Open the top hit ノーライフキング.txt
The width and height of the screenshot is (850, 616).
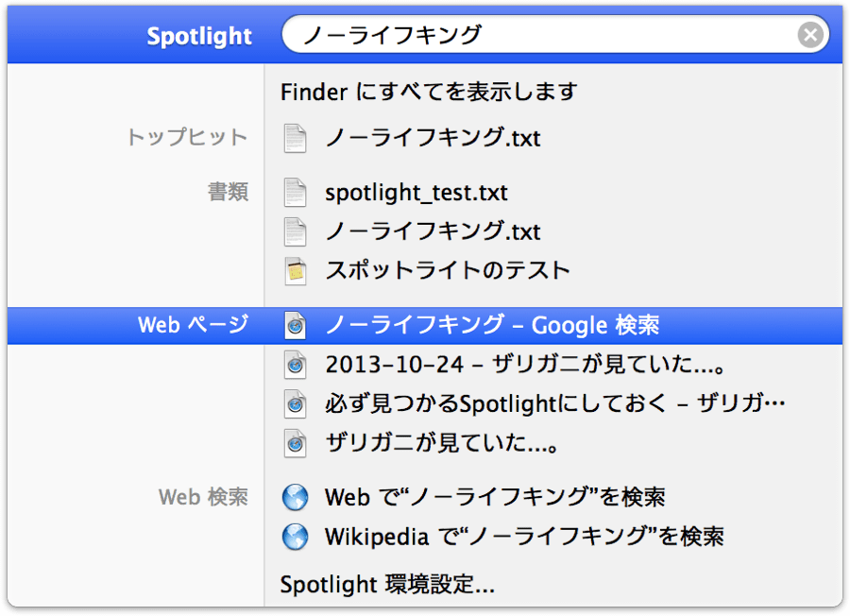point(433,138)
